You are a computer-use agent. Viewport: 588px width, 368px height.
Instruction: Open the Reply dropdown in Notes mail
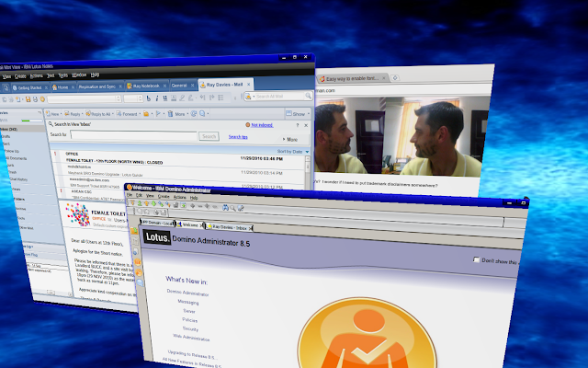82,114
